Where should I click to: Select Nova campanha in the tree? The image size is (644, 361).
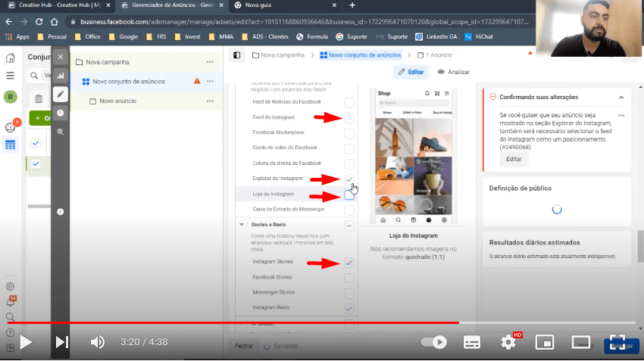[x=107, y=62]
